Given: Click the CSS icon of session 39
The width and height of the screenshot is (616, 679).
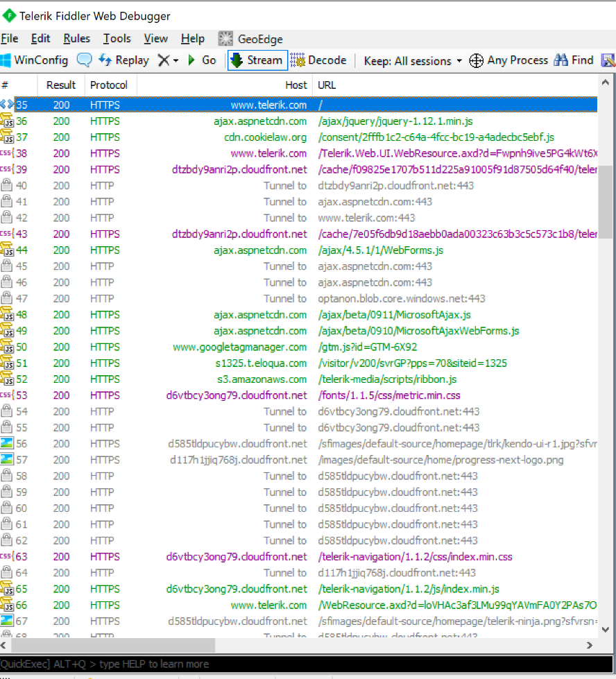Looking at the screenshot, I should click(7, 169).
